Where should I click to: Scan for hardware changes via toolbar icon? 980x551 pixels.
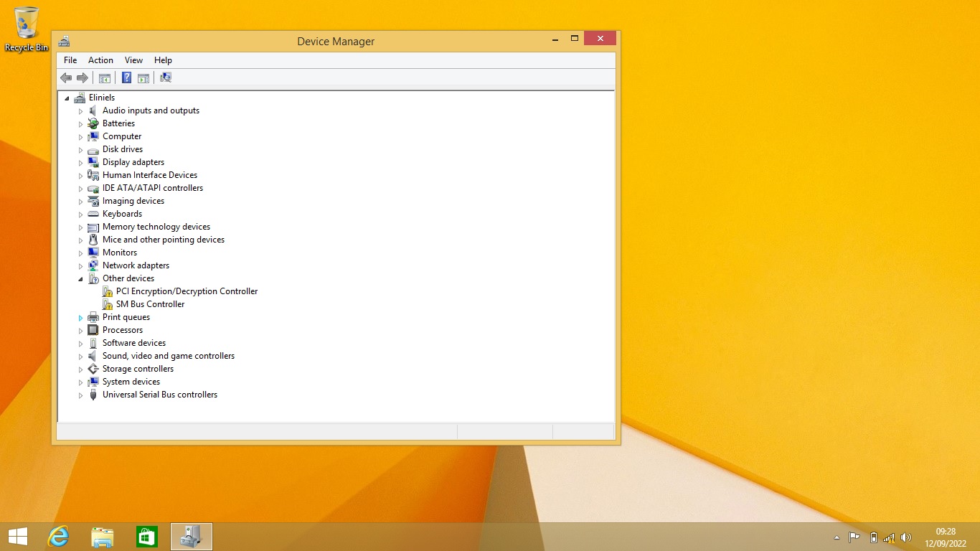tap(166, 77)
